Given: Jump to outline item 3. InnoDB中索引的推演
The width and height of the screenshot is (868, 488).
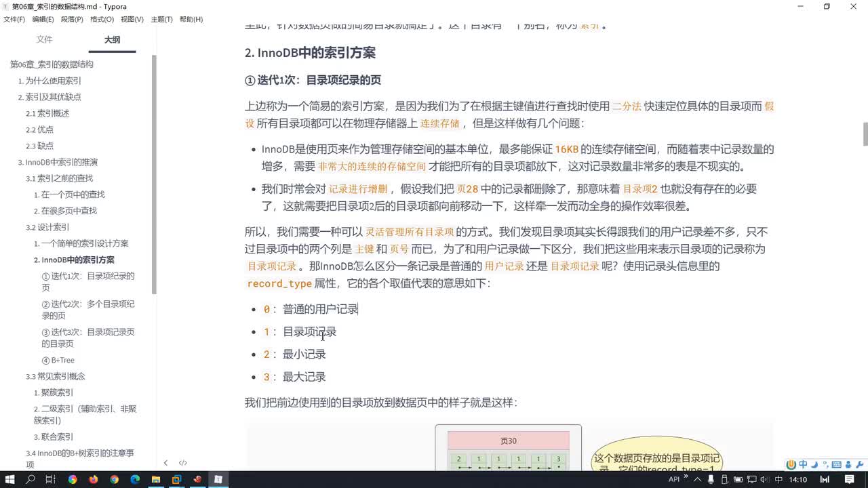Looking at the screenshot, I should pyautogui.click(x=58, y=162).
